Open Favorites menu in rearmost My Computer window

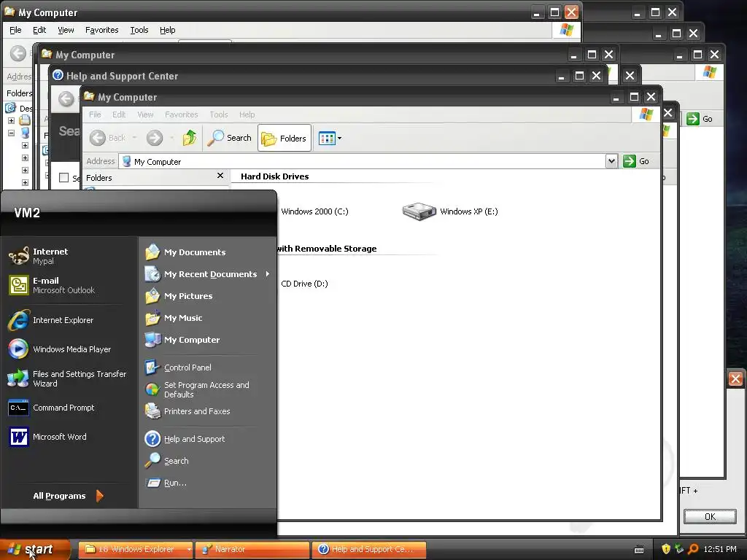click(102, 30)
